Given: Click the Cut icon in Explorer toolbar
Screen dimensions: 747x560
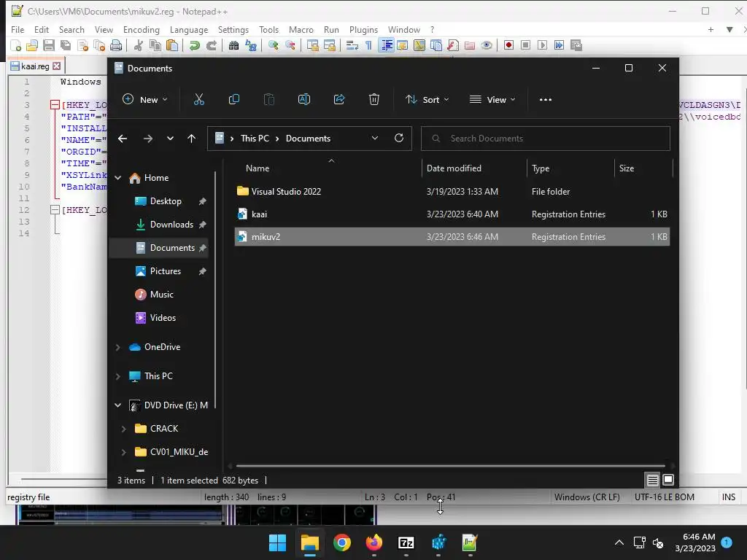Looking at the screenshot, I should [x=198, y=99].
